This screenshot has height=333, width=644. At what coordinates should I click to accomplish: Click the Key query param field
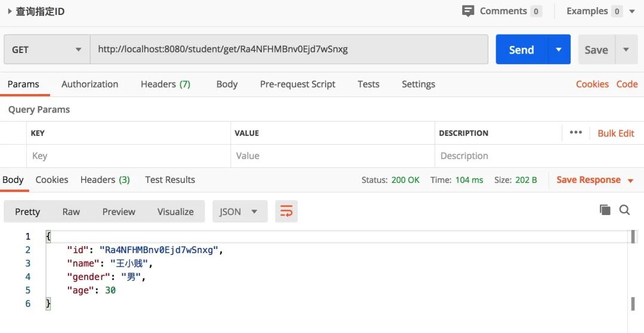pos(128,156)
